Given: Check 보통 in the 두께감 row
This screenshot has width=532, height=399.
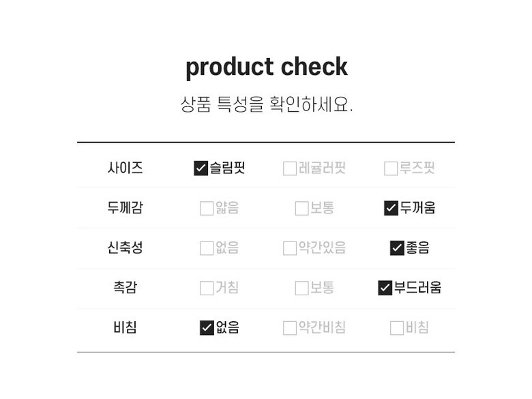Looking at the screenshot, I should pos(301,209).
